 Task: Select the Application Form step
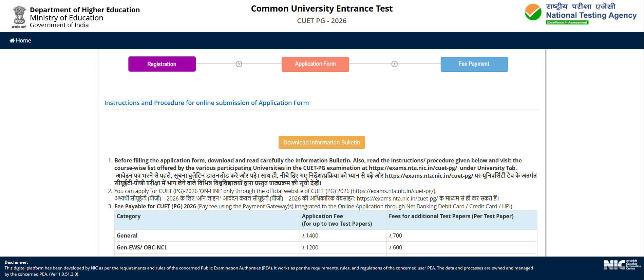(x=315, y=64)
